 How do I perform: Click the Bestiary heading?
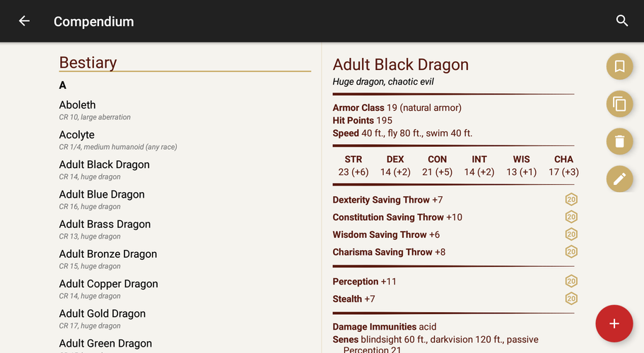click(88, 63)
